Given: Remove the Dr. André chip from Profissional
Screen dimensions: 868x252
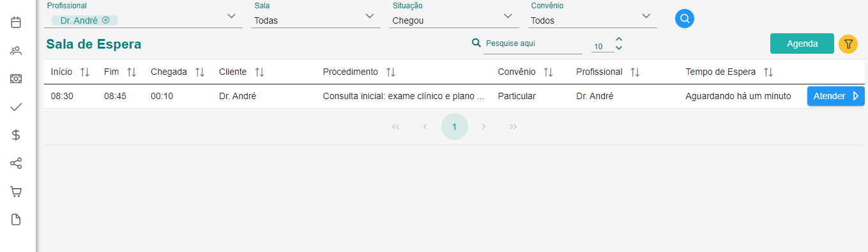Looking at the screenshot, I should pos(106,20).
